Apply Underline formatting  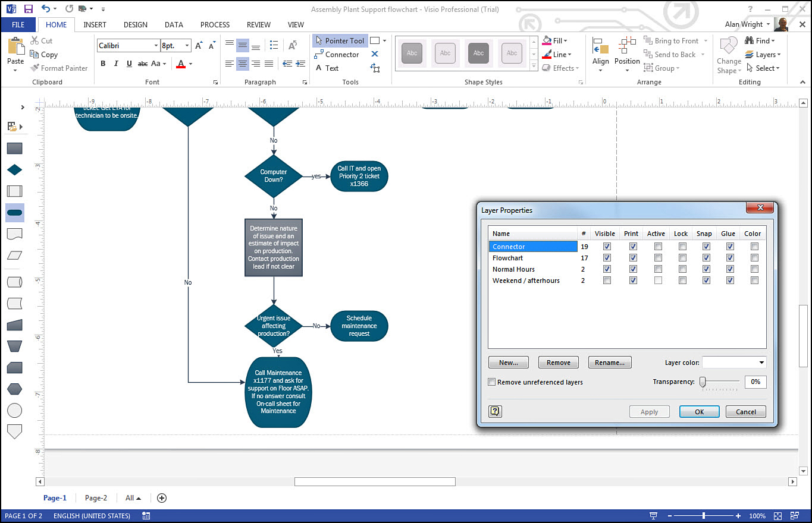pyautogui.click(x=129, y=64)
